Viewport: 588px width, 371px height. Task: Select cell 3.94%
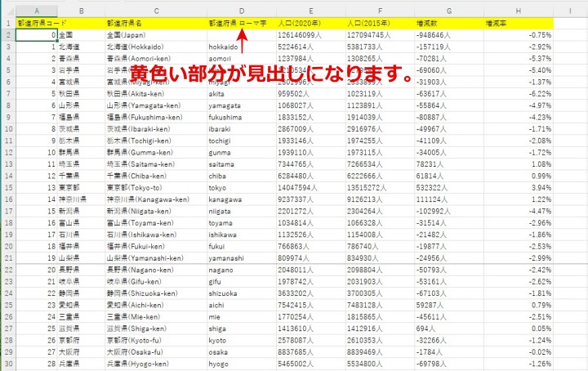coord(519,188)
